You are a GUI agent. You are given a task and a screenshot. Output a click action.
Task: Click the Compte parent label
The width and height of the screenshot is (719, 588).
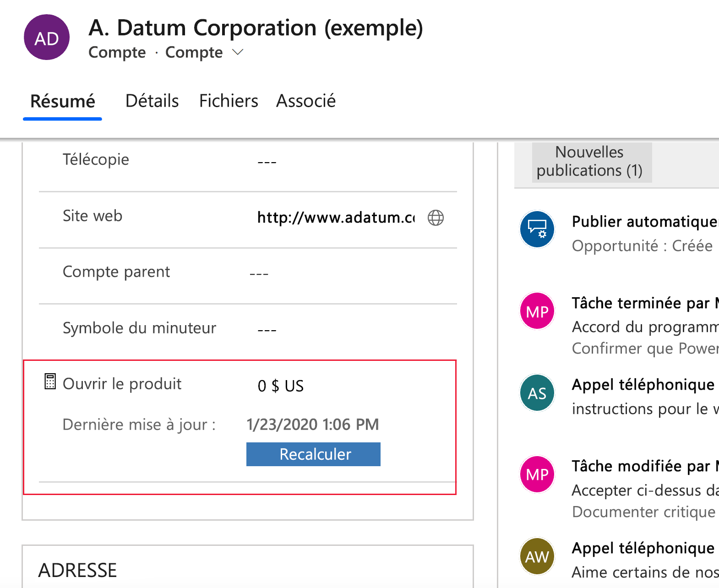pyautogui.click(x=116, y=272)
